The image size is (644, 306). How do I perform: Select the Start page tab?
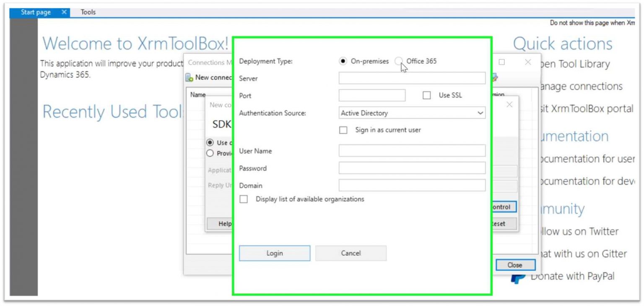(x=36, y=12)
